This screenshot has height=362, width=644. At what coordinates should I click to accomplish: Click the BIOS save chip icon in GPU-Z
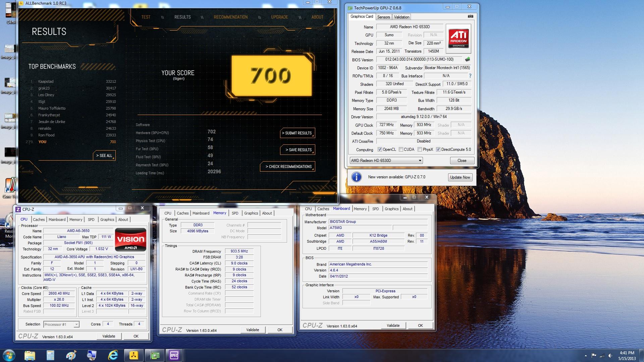point(467,59)
